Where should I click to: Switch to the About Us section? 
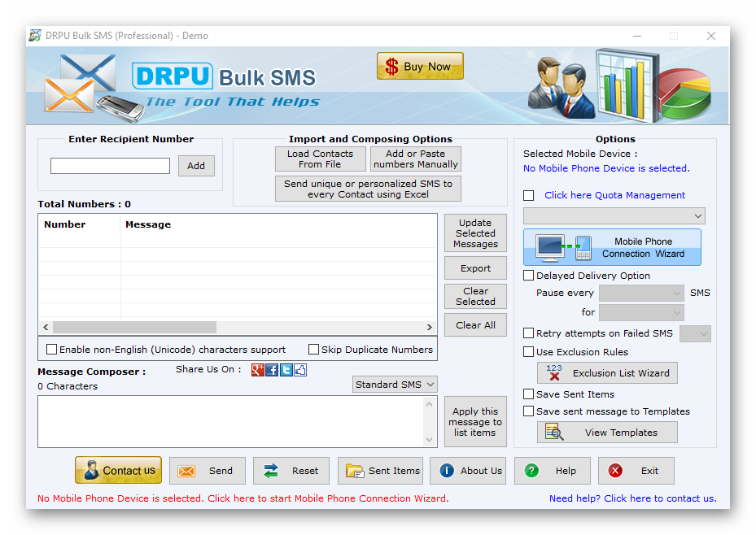tap(468, 470)
